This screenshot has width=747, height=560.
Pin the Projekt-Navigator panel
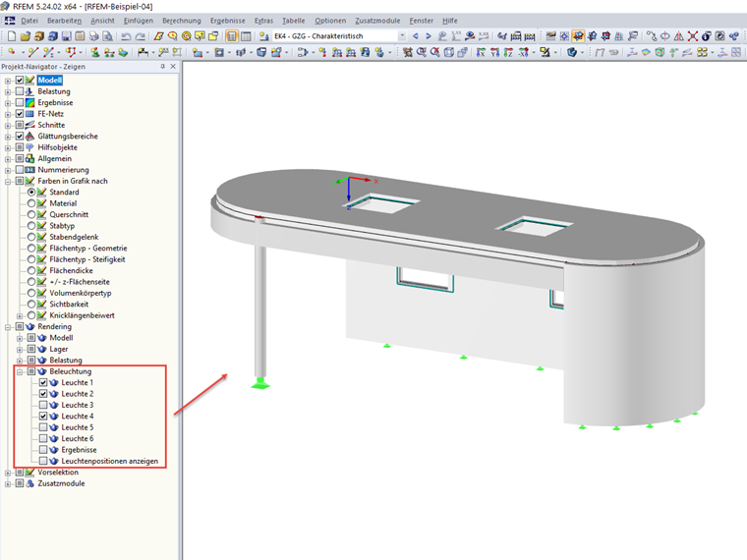tap(162, 67)
